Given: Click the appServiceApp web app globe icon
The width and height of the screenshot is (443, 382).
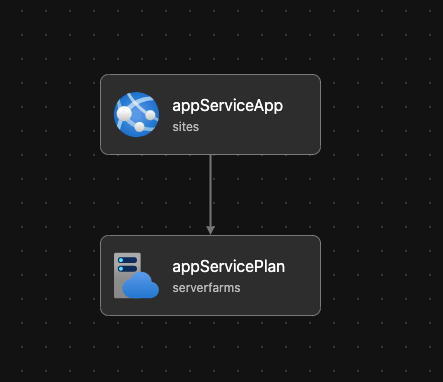Looking at the screenshot, I should point(136,114).
